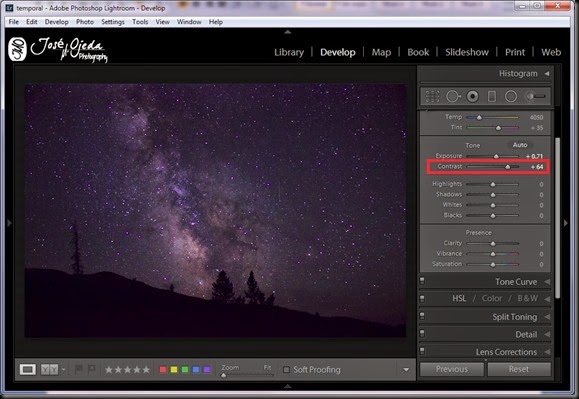This screenshot has width=579, height=399.
Task: Rate the photo three stars
Action: click(x=127, y=369)
